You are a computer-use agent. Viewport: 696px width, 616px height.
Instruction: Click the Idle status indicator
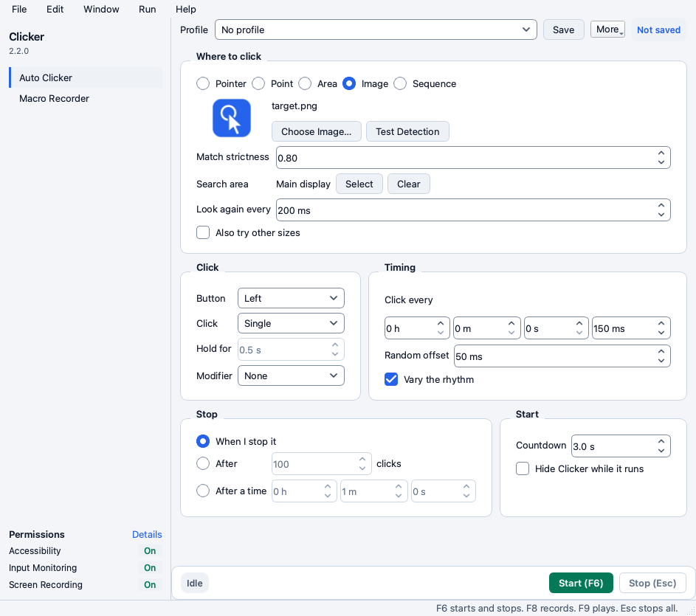click(x=195, y=583)
